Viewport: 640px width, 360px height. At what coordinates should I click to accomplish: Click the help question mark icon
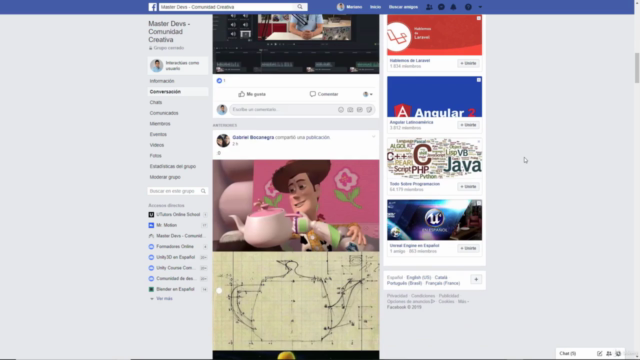(x=468, y=7)
